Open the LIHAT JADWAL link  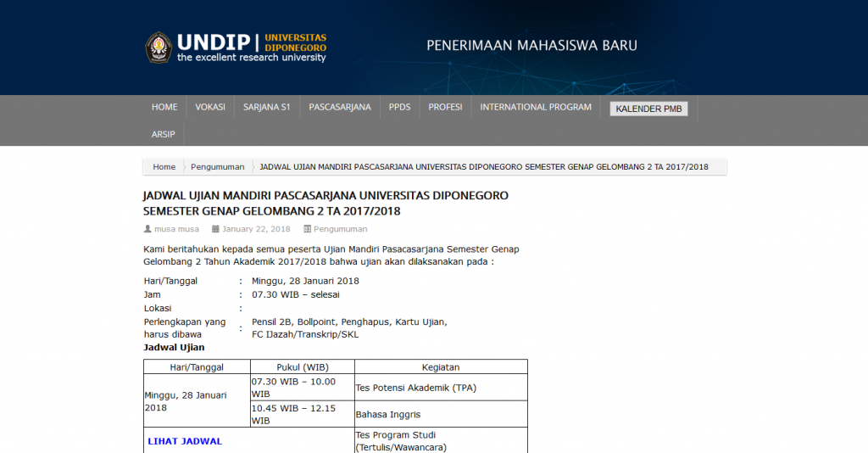click(185, 441)
